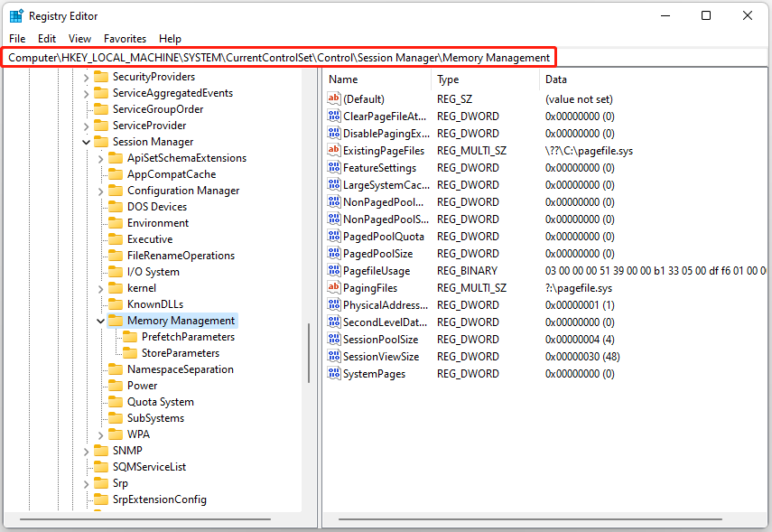
Task: Select the PrefetchParameters folder icon
Action: coord(130,336)
